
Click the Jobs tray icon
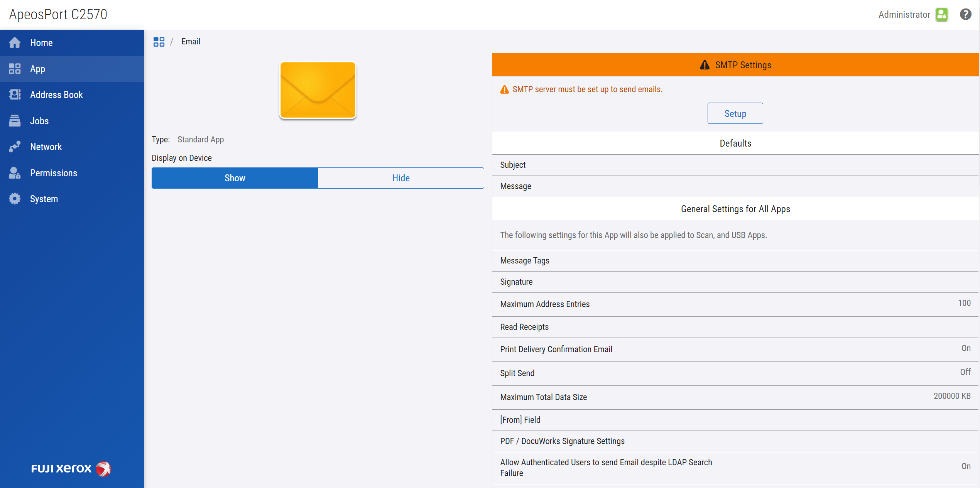[15, 121]
